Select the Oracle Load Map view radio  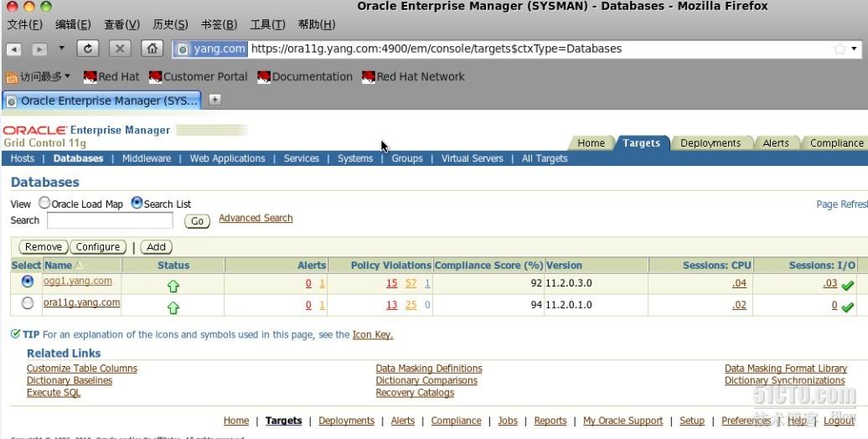tap(44, 204)
